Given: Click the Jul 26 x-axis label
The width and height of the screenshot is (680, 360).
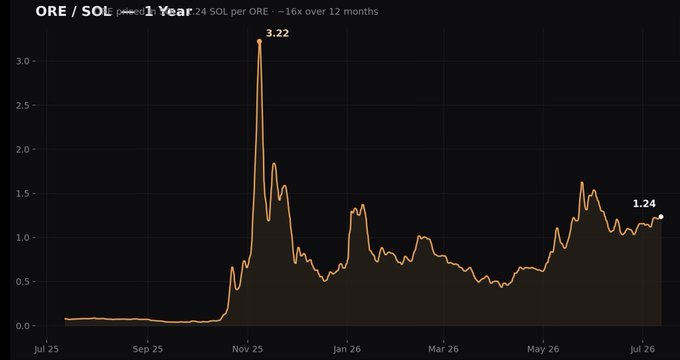Looking at the screenshot, I should point(642,349).
